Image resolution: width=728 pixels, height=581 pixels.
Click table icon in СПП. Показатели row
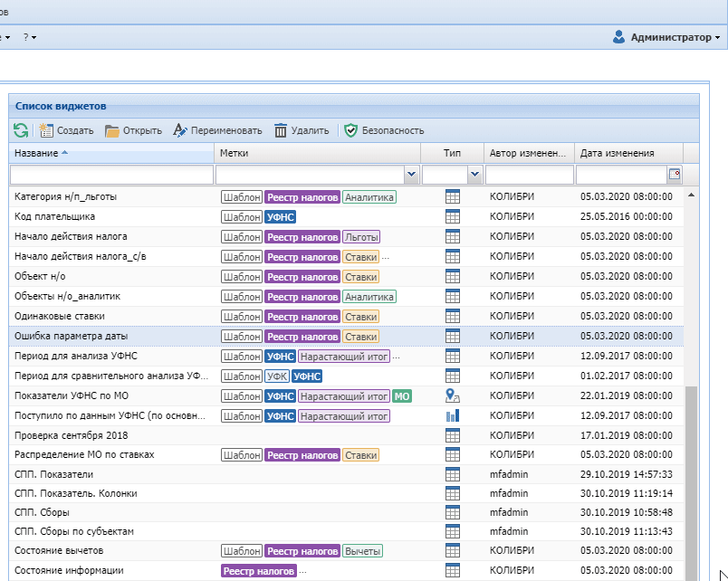tap(452, 474)
